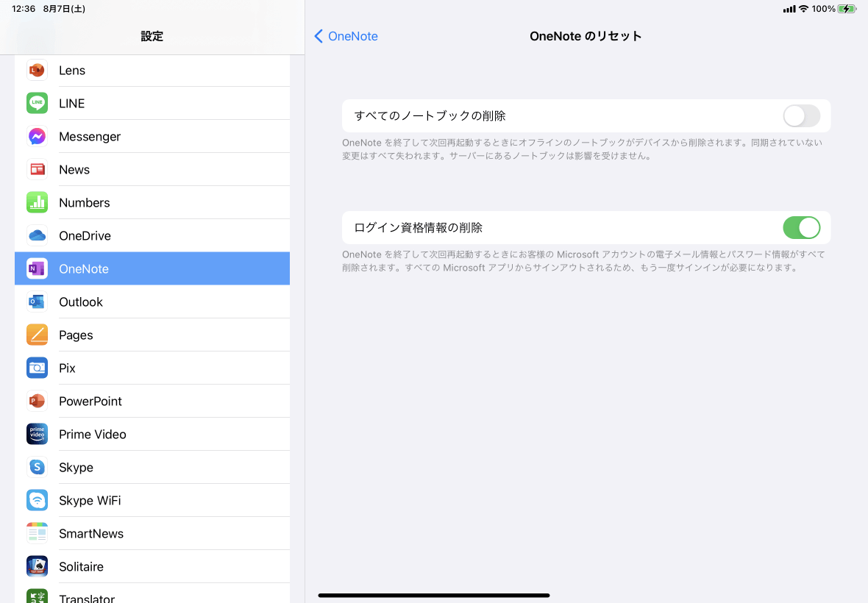Open Pix settings row
Viewport: 868px width, 603px height.
152,368
